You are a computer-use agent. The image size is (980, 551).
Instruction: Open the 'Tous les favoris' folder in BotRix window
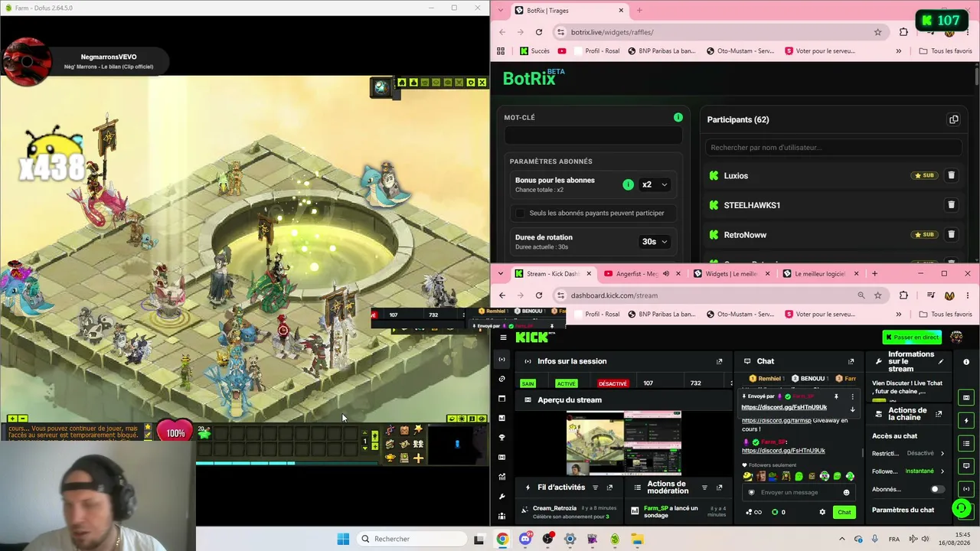click(x=946, y=51)
